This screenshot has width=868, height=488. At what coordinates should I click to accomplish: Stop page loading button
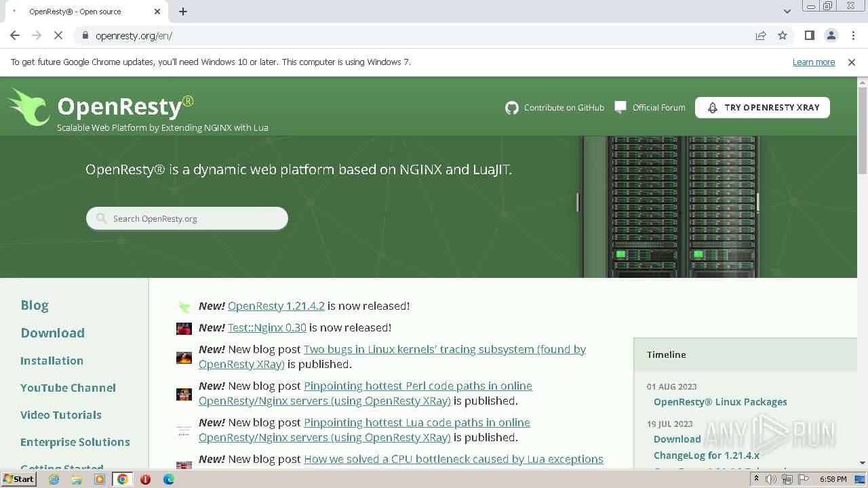(x=58, y=35)
